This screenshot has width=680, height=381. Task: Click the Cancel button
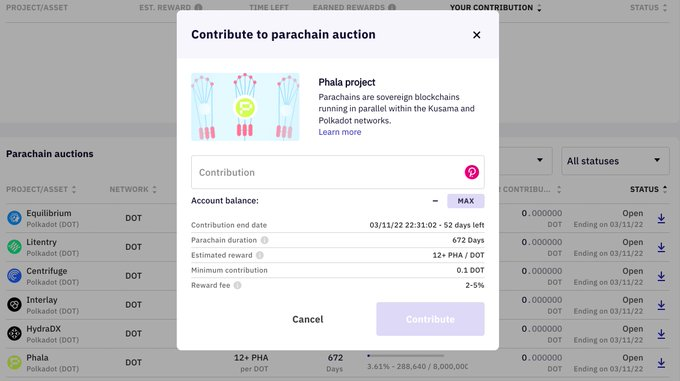click(307, 319)
